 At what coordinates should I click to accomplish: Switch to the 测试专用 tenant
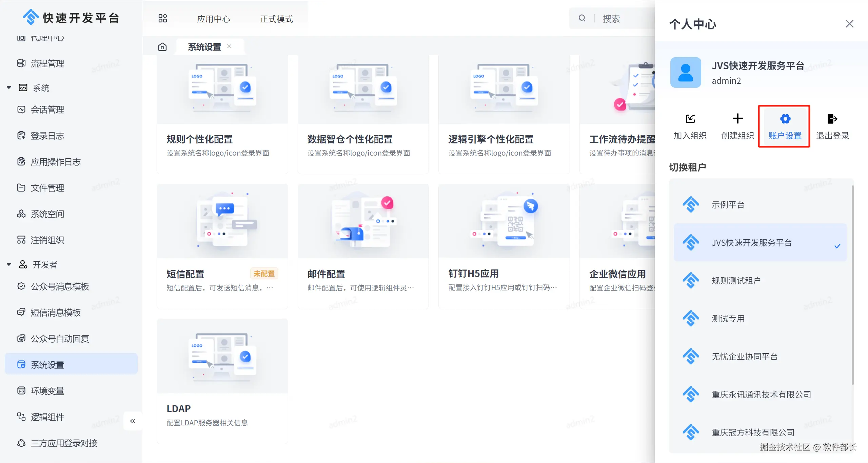728,319
